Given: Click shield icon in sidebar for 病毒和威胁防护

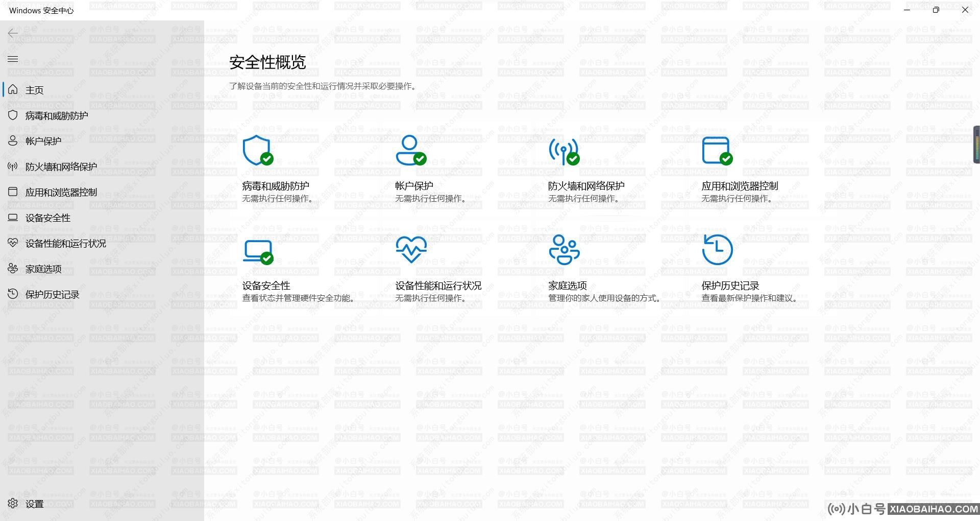Looking at the screenshot, I should pos(13,115).
